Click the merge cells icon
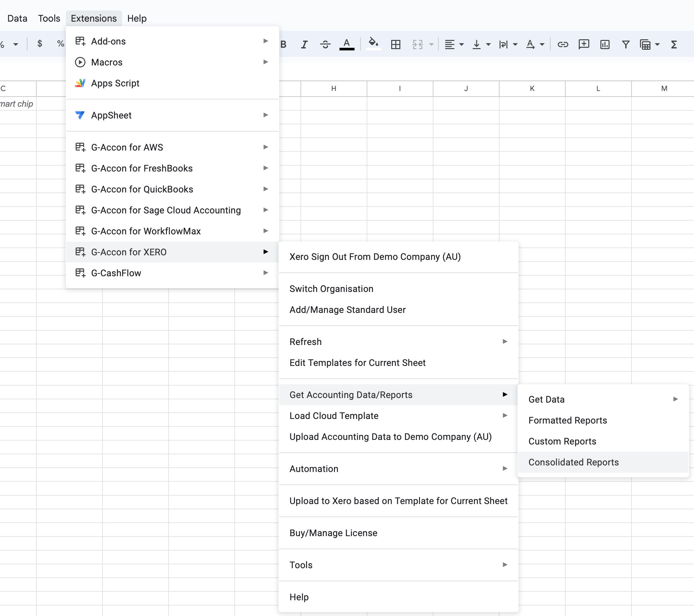 pyautogui.click(x=418, y=45)
